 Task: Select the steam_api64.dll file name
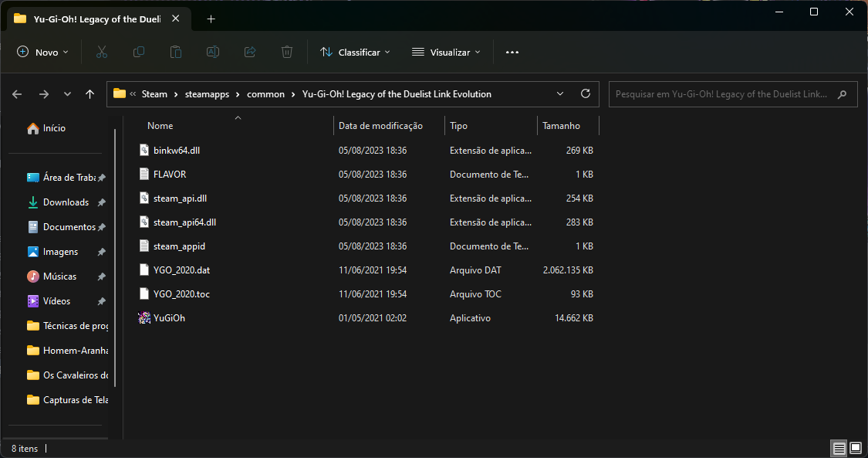(185, 222)
